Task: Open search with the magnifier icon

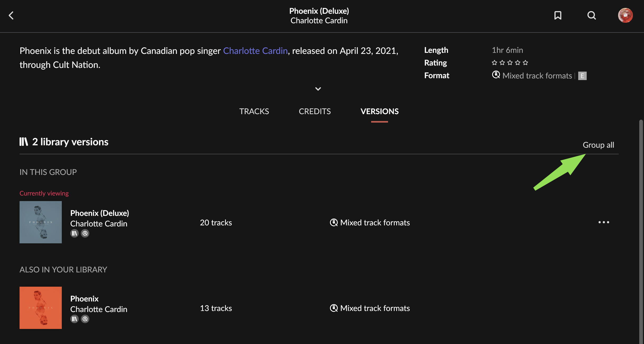Action: coord(591,15)
